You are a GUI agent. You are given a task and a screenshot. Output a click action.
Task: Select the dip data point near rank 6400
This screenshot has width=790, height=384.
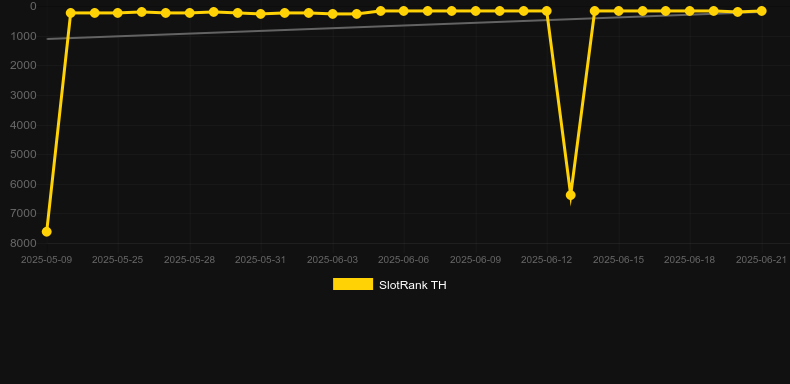[x=570, y=195]
